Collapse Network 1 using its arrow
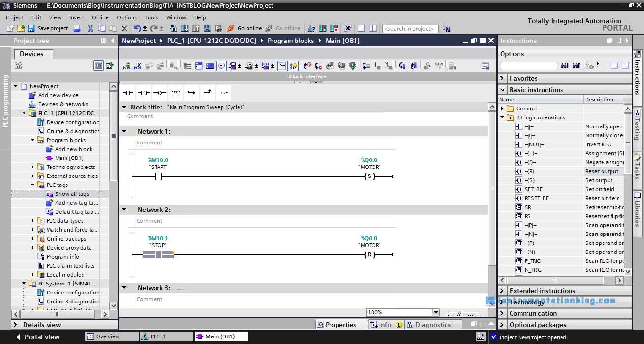Screen dimensions: 644x344 coord(124,131)
